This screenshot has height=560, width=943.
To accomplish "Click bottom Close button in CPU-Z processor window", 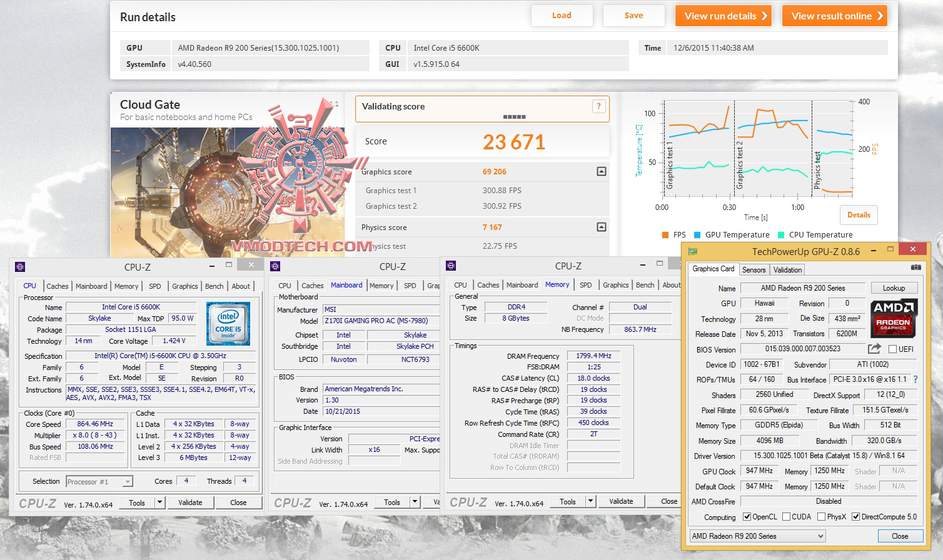I will tap(238, 502).
